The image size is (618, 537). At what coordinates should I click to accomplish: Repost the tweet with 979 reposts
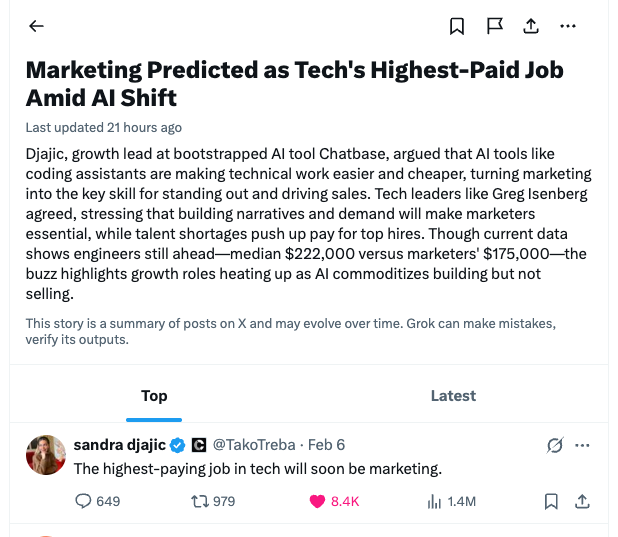tap(212, 501)
